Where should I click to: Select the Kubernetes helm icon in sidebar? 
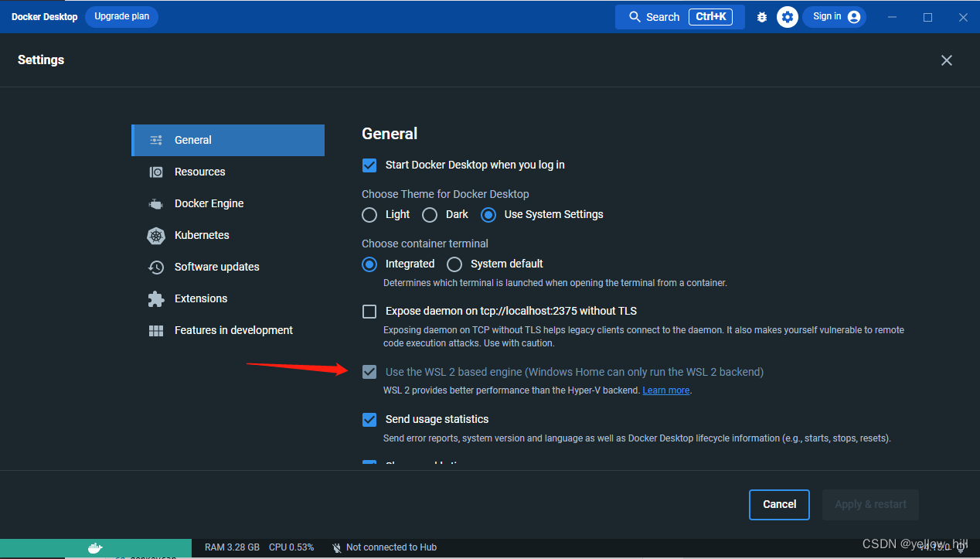pyautogui.click(x=155, y=235)
